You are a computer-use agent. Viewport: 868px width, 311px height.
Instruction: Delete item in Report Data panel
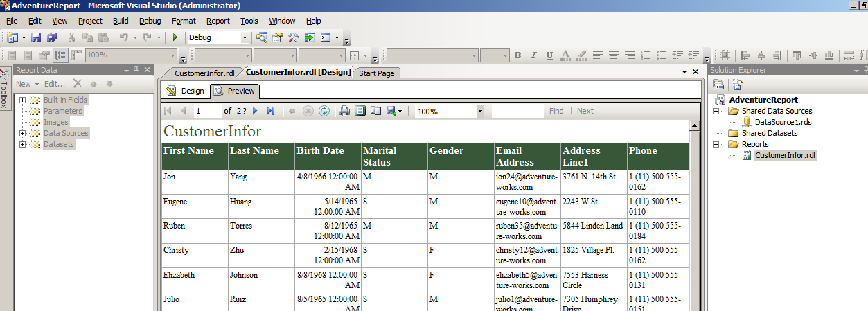(x=78, y=84)
